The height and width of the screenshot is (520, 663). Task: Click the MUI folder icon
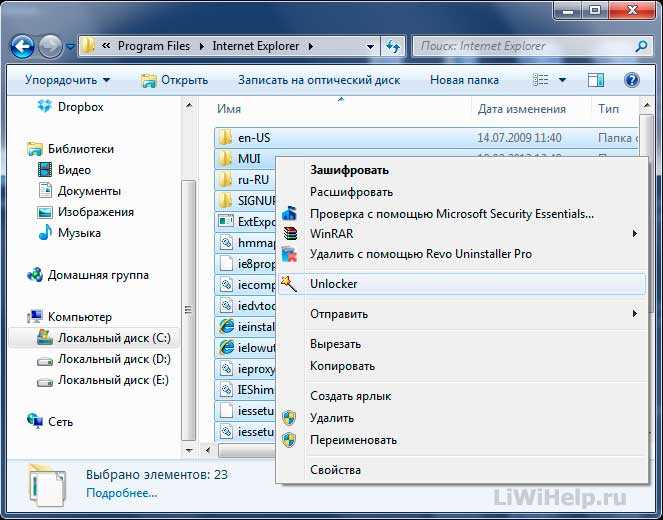(226, 159)
